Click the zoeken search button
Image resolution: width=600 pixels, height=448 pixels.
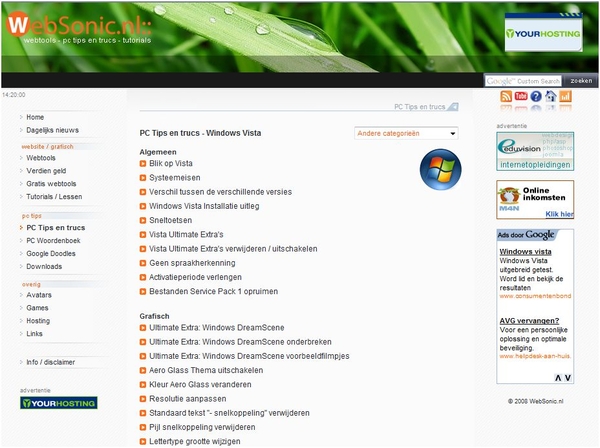coord(581,81)
